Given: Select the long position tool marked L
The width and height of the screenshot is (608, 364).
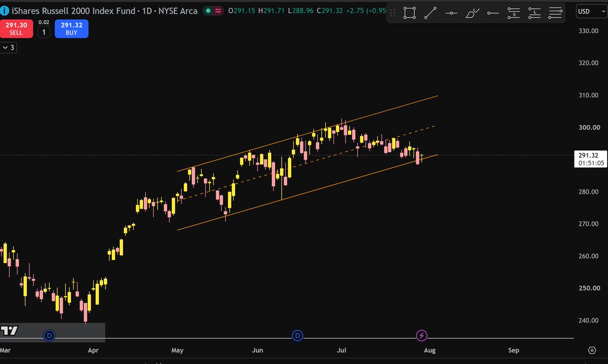Looking at the screenshot, I should tap(535, 14).
